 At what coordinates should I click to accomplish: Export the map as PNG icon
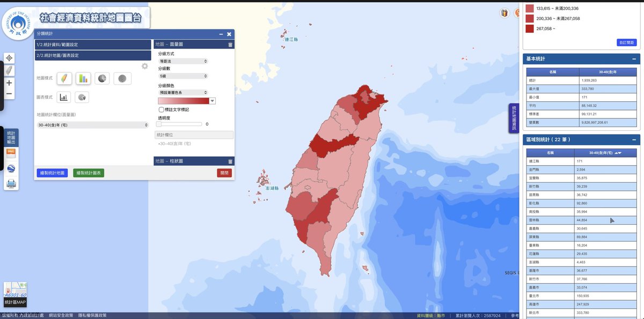11,153
